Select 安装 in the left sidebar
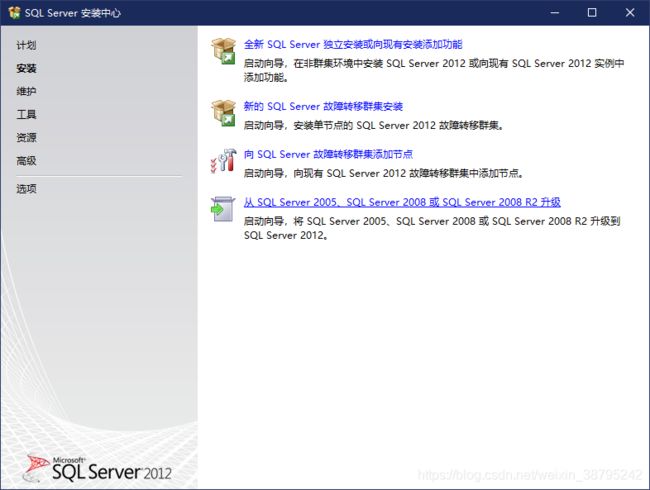Image resolution: width=650 pixels, height=490 pixels. pos(26,68)
